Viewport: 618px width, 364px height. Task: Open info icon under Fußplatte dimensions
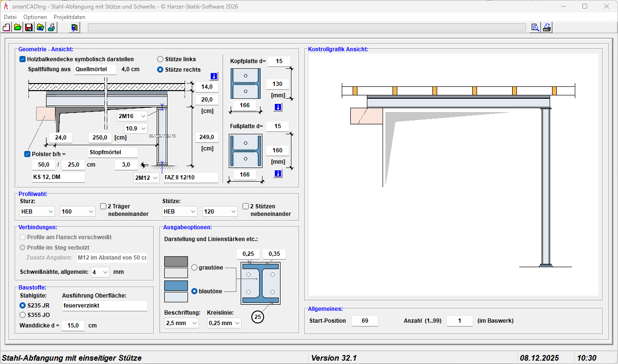click(x=278, y=174)
